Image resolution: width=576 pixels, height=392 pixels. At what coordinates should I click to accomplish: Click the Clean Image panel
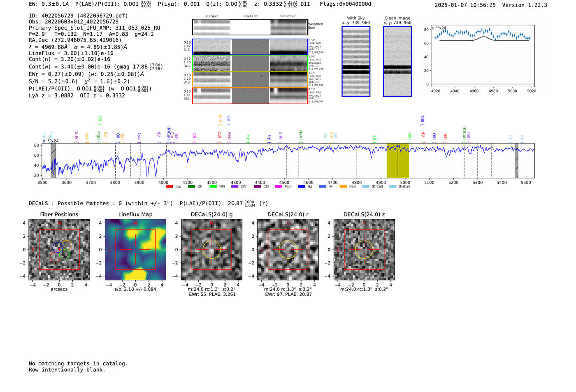(397, 61)
